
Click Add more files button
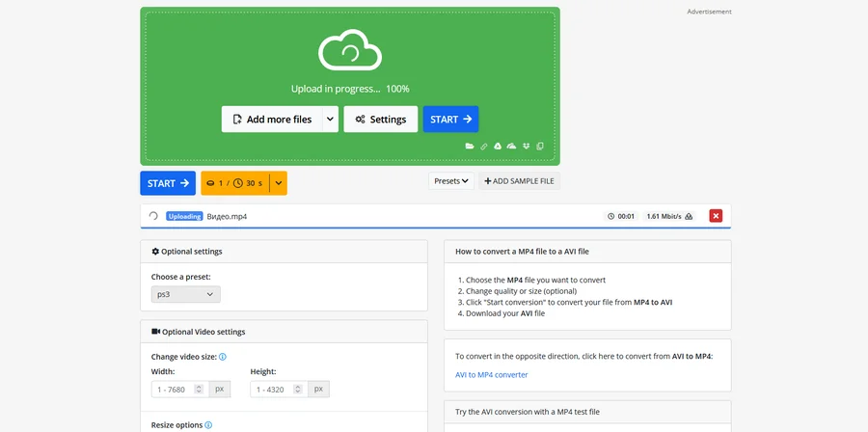272,120
